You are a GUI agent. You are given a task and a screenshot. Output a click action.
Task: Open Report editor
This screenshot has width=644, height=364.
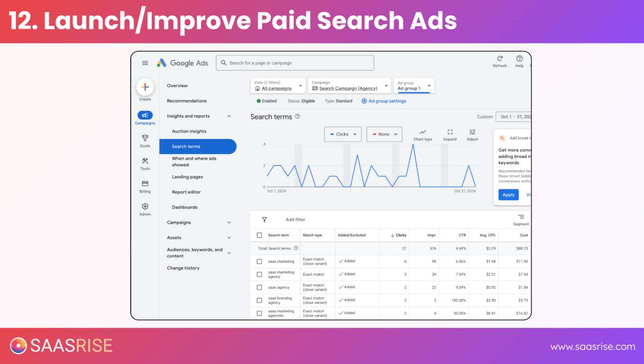(x=186, y=192)
